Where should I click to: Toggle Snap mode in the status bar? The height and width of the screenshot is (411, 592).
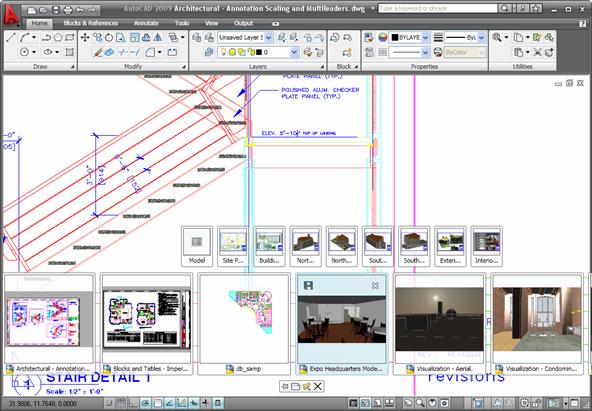[x=109, y=403]
